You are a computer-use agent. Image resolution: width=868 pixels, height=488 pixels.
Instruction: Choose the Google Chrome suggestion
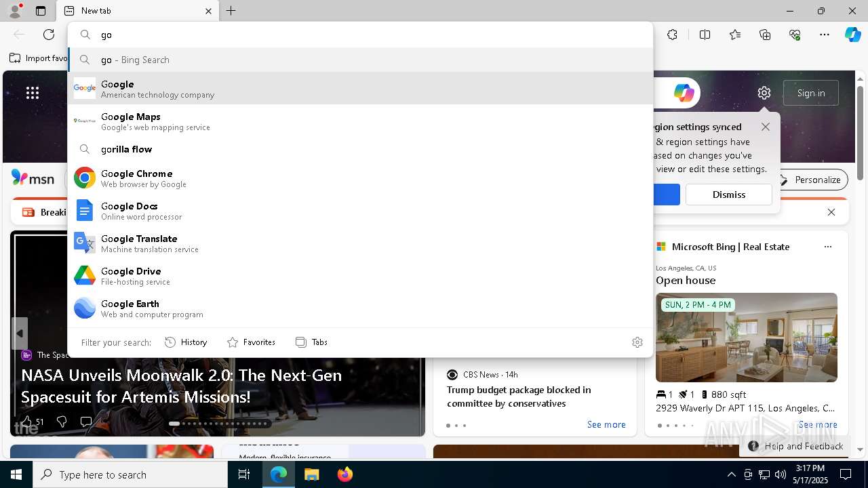pos(361,178)
